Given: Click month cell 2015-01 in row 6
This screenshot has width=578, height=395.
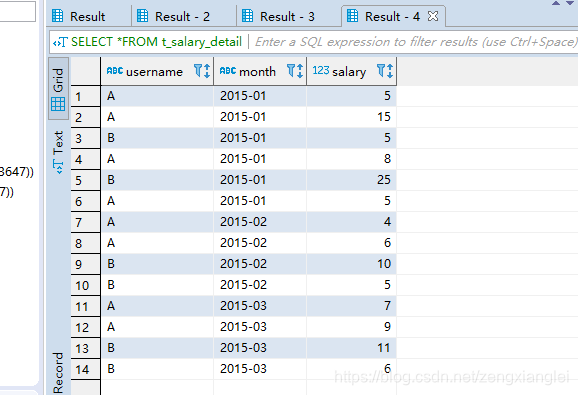Looking at the screenshot, I should pos(260,201).
